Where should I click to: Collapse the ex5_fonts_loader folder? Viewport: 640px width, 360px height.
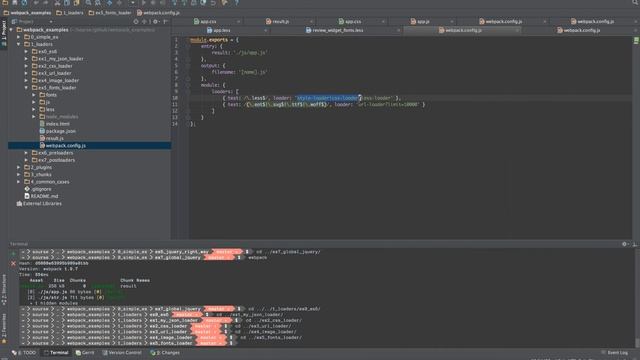click(x=27, y=88)
